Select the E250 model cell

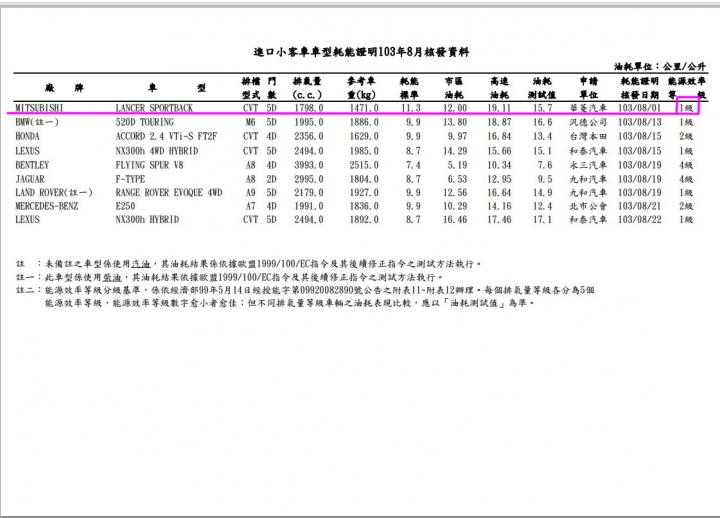click(x=125, y=207)
